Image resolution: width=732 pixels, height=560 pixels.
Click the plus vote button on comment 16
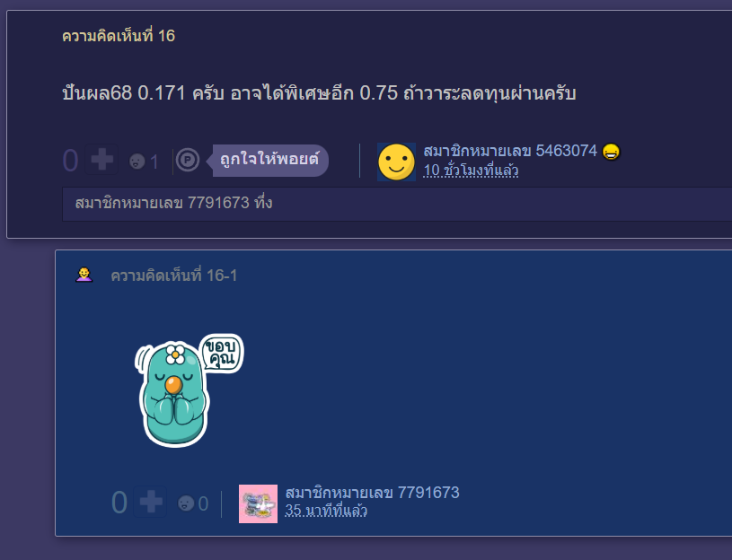(x=101, y=160)
